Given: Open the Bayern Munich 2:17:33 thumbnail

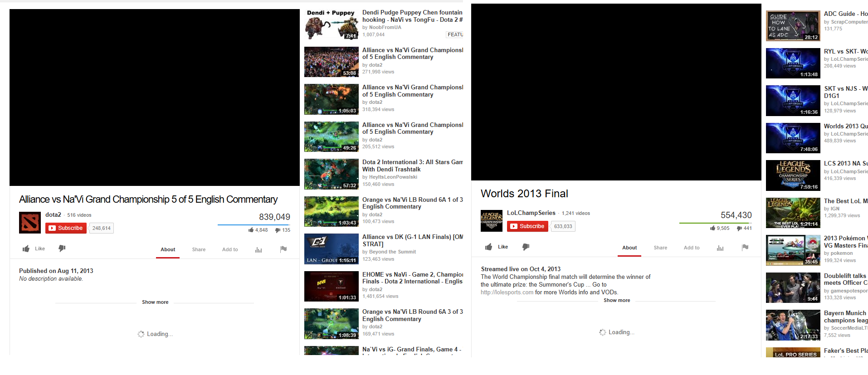Looking at the screenshot, I should (x=793, y=325).
